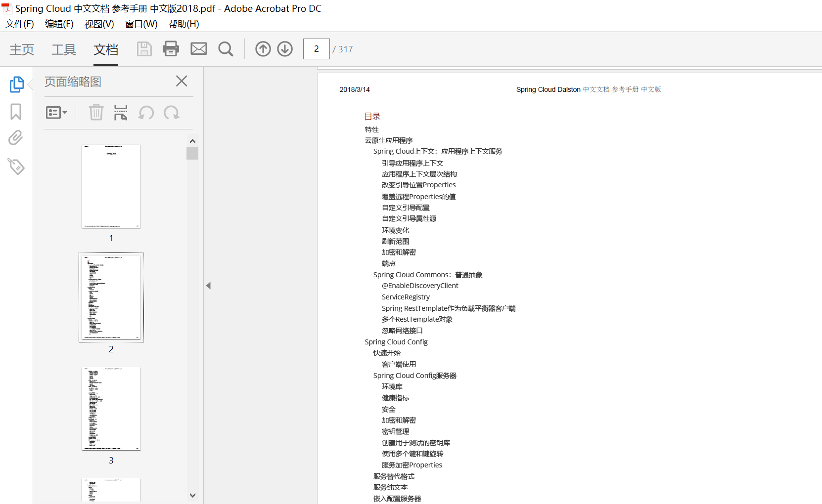Open the 文件(F) menu
The image size is (822, 504).
(20, 24)
